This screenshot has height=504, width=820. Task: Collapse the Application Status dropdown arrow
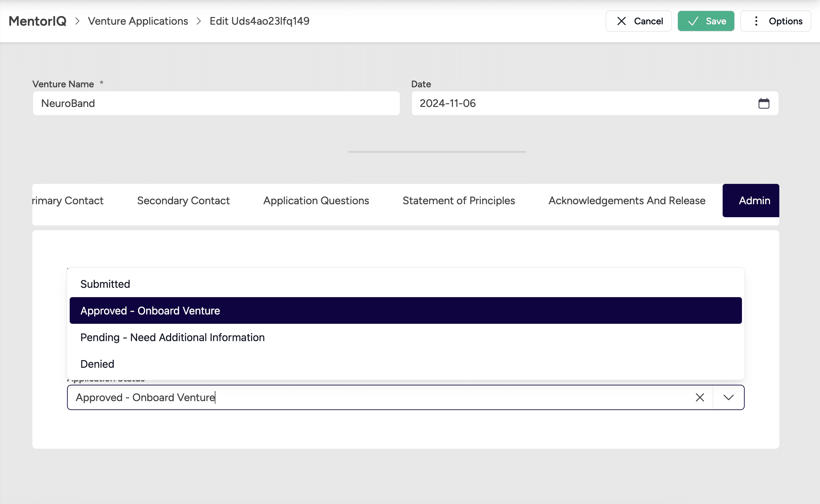(728, 397)
